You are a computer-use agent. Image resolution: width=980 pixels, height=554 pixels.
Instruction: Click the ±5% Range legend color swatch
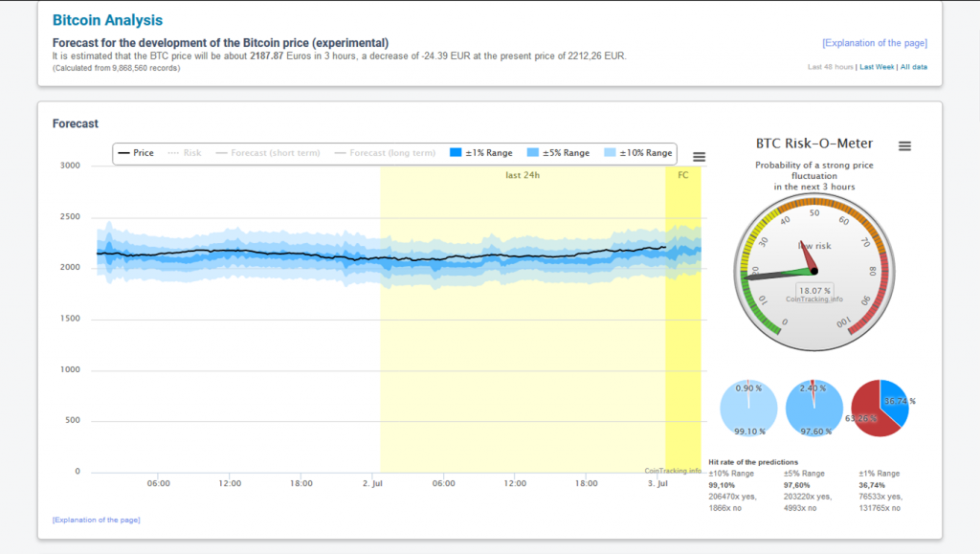pyautogui.click(x=532, y=152)
